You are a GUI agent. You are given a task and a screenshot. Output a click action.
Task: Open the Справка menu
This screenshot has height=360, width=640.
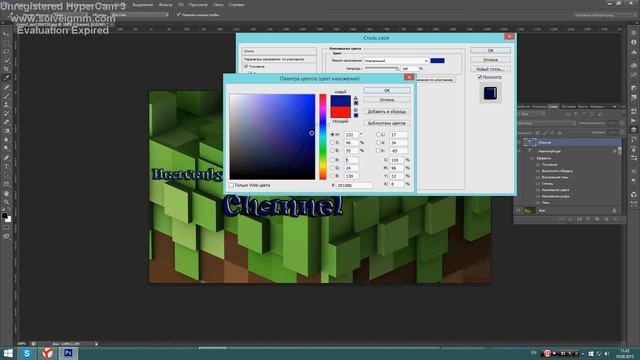click(x=236, y=5)
